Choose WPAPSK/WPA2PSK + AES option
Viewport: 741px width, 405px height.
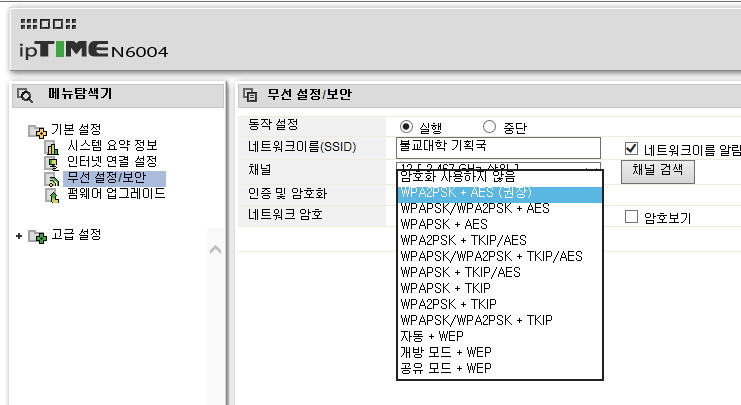coord(500,208)
